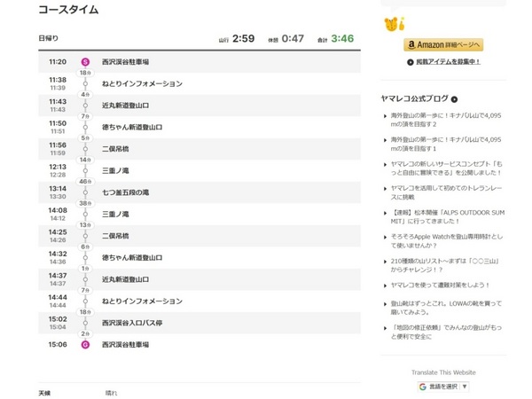Open the ALPS OUTDOOR SUMMIT blog link
This screenshot has height=399, width=532.
pos(447,217)
